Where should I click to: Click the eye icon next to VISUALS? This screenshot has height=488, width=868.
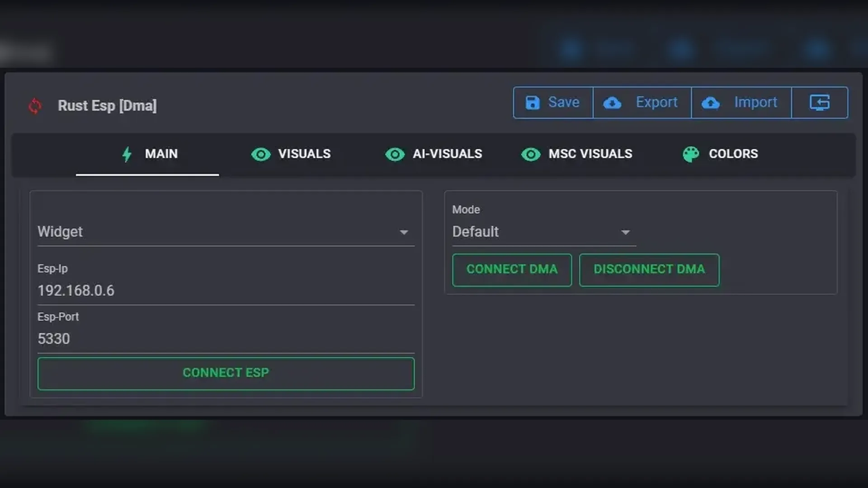[261, 155]
